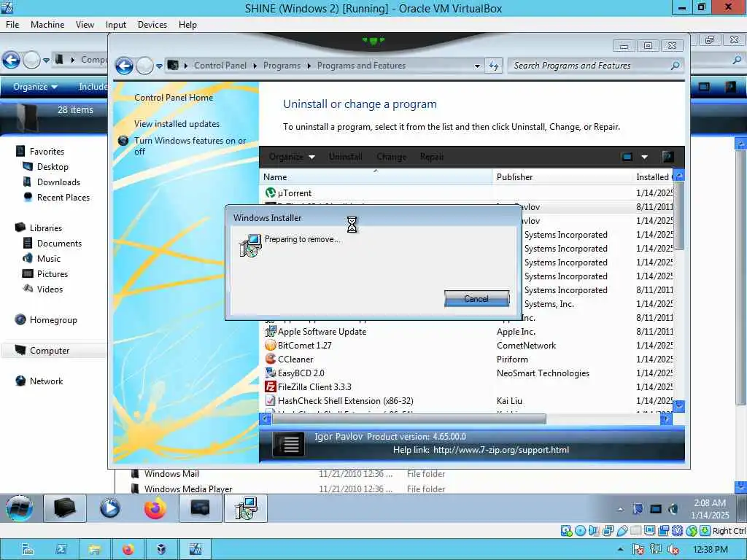The image size is (747, 560).
Task: Open Turn Windows features on or off
Action: (x=190, y=146)
